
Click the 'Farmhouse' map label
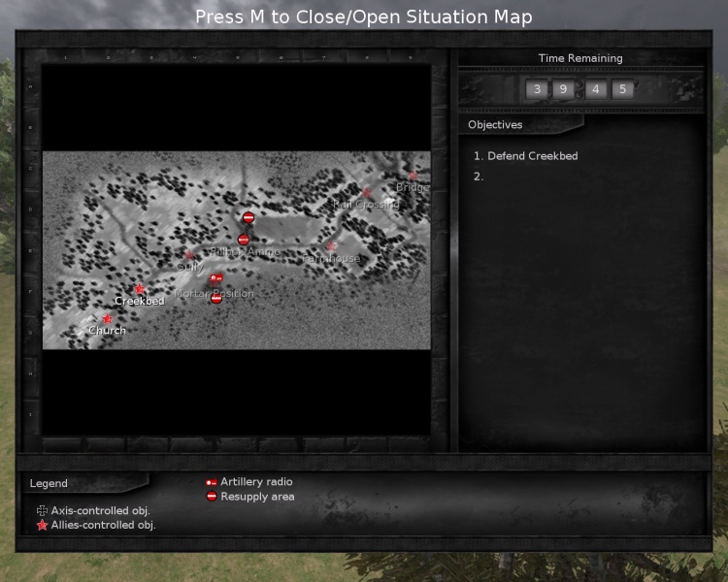pos(331,258)
